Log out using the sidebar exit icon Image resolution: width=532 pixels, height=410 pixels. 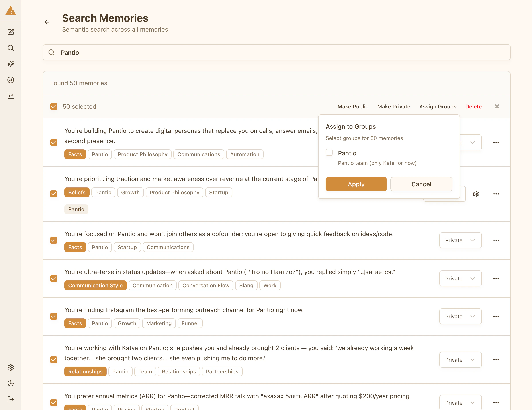(11, 399)
